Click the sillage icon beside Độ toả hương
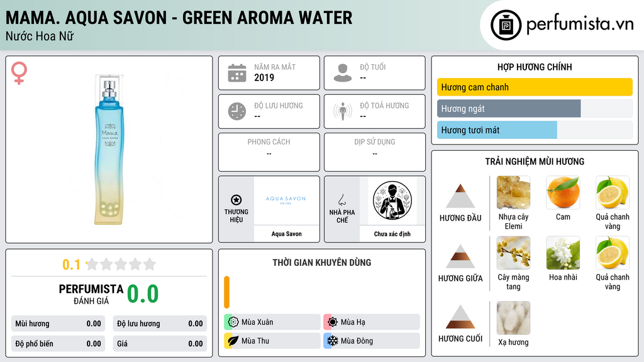Viewport: 644px width, 362px height. coord(343,111)
